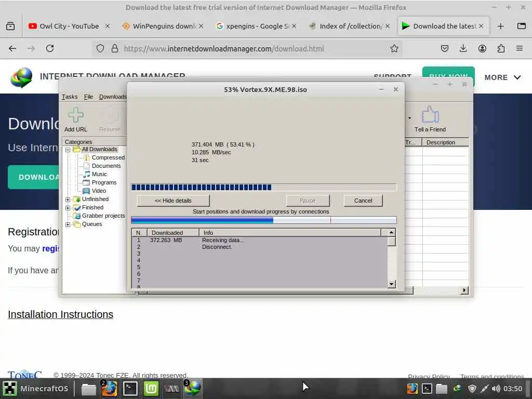Click the Firefox account icon
Image resolution: width=532 pixels, height=399 pixels.
tap(482, 48)
